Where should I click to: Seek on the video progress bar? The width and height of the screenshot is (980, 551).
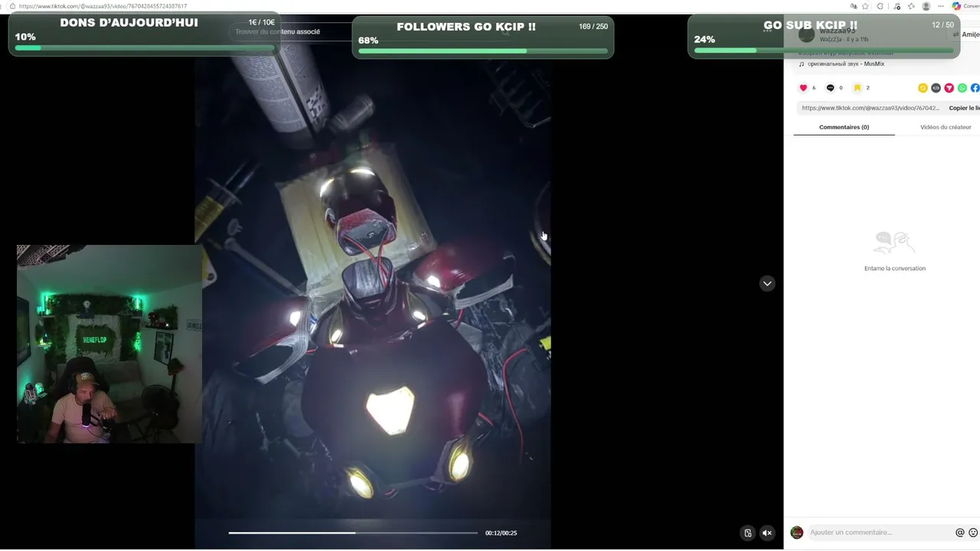(x=353, y=533)
